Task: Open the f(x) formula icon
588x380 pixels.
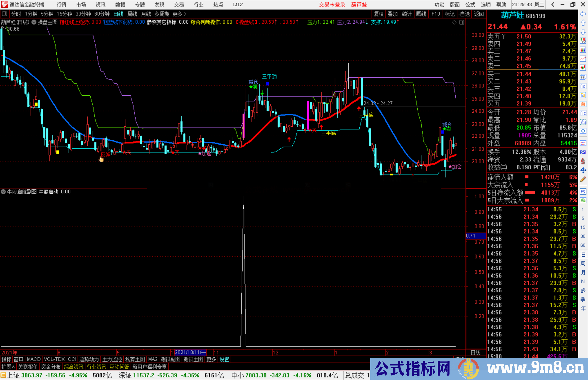Action: tap(583, 122)
